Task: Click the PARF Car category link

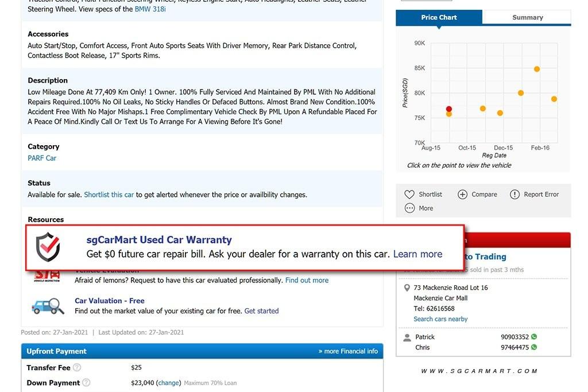Action: point(42,158)
